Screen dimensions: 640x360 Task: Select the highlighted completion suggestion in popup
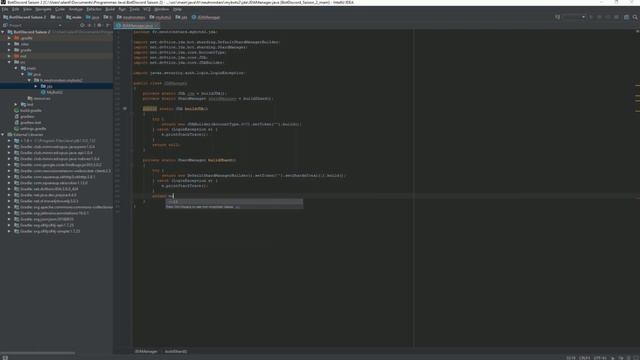tap(234, 202)
